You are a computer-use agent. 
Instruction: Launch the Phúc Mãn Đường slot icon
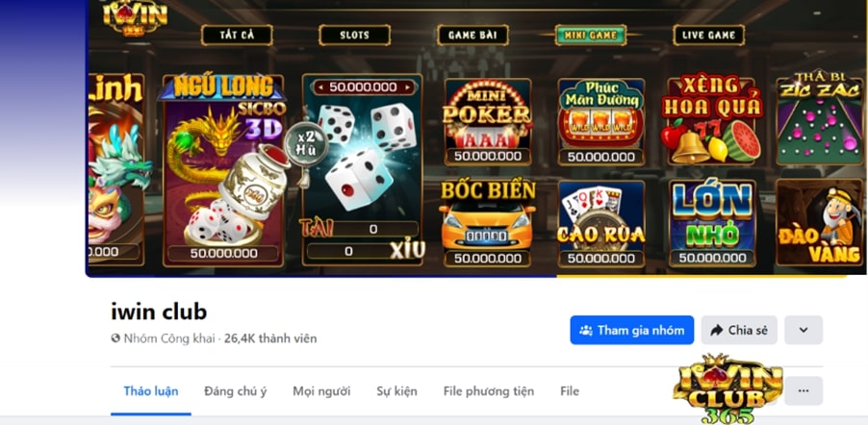pos(601,122)
